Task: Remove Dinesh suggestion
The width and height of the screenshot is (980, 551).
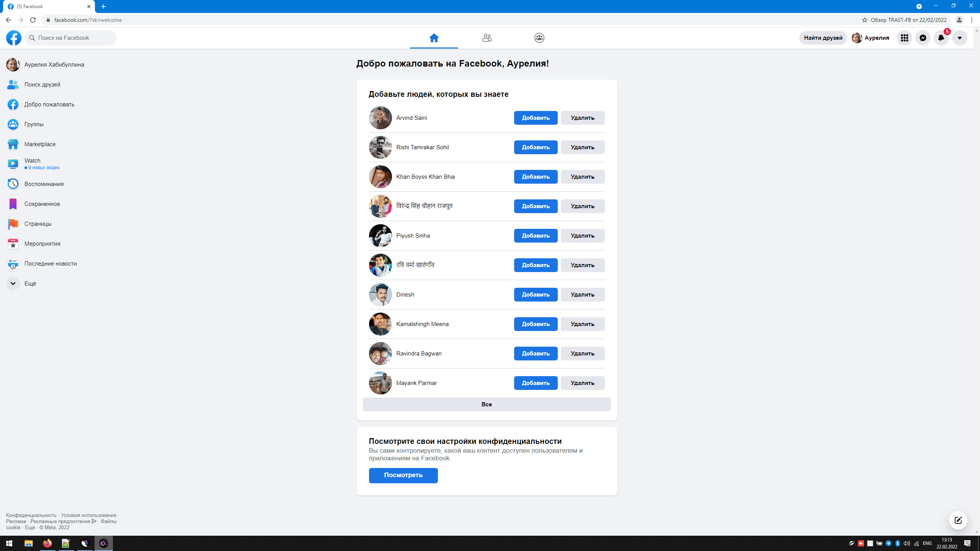Action: tap(583, 295)
